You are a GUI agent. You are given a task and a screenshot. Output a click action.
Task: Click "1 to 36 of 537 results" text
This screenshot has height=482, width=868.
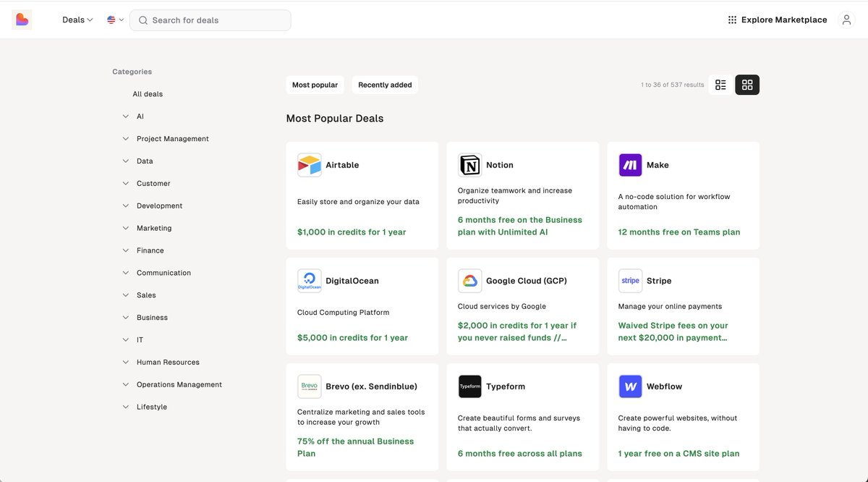pos(673,85)
